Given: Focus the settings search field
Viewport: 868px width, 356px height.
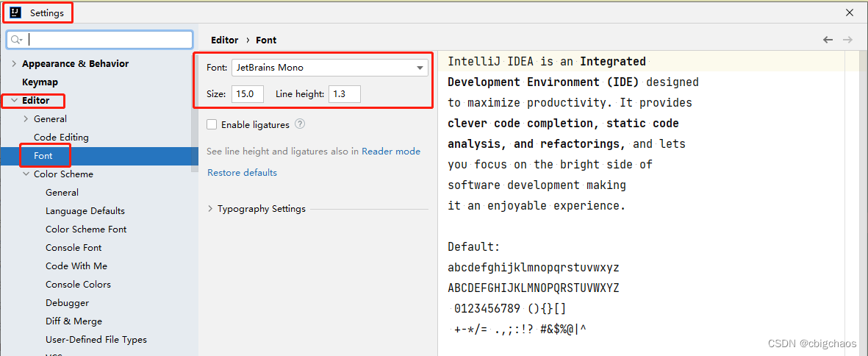Looking at the screenshot, I should click(x=100, y=39).
